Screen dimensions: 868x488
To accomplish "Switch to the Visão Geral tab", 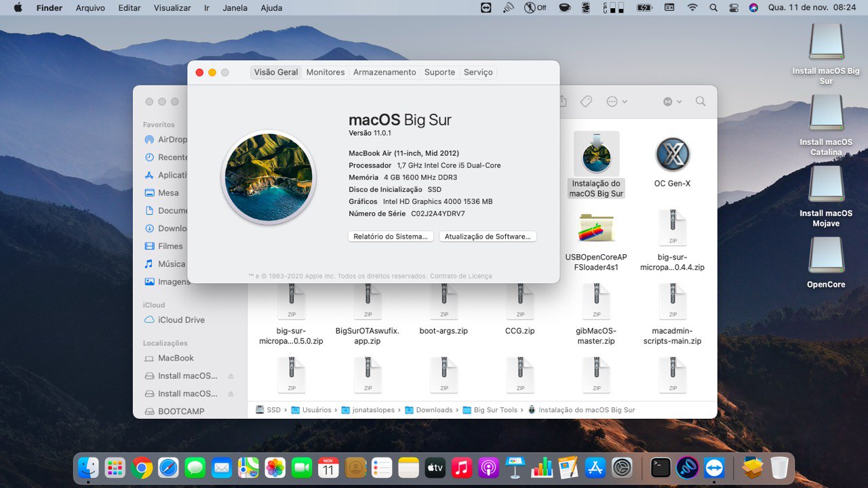I will [x=276, y=73].
